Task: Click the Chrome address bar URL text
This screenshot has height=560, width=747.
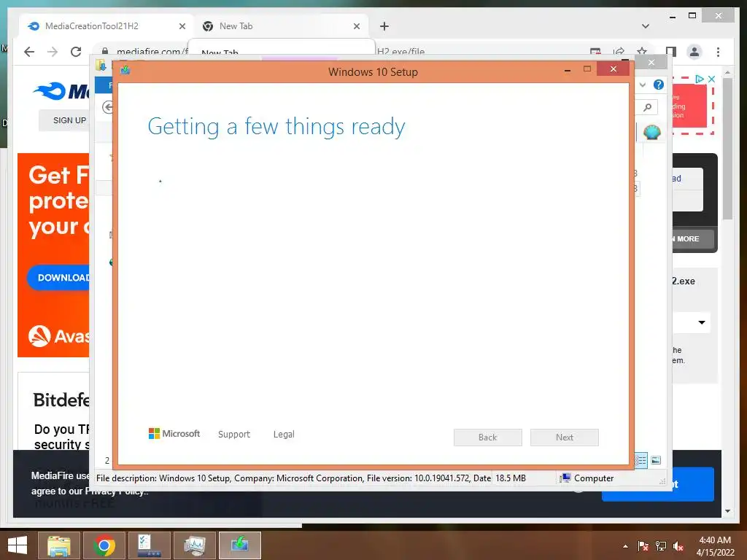Action: point(152,52)
